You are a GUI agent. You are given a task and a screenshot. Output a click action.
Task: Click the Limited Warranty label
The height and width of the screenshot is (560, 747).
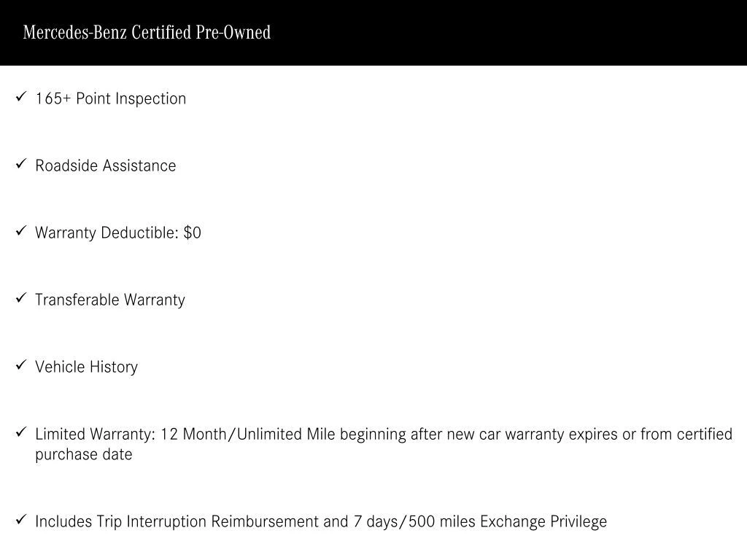pos(95,434)
